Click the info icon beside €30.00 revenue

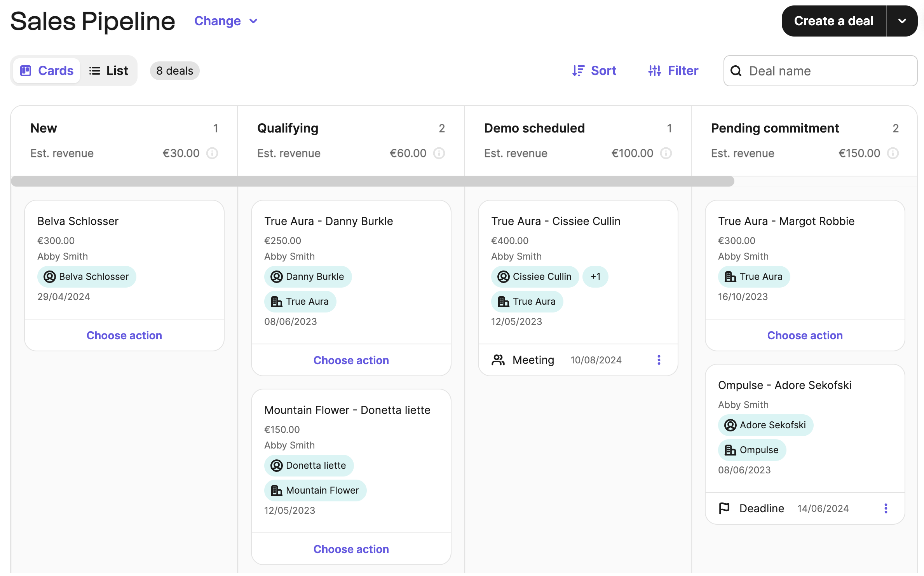pyautogui.click(x=212, y=153)
